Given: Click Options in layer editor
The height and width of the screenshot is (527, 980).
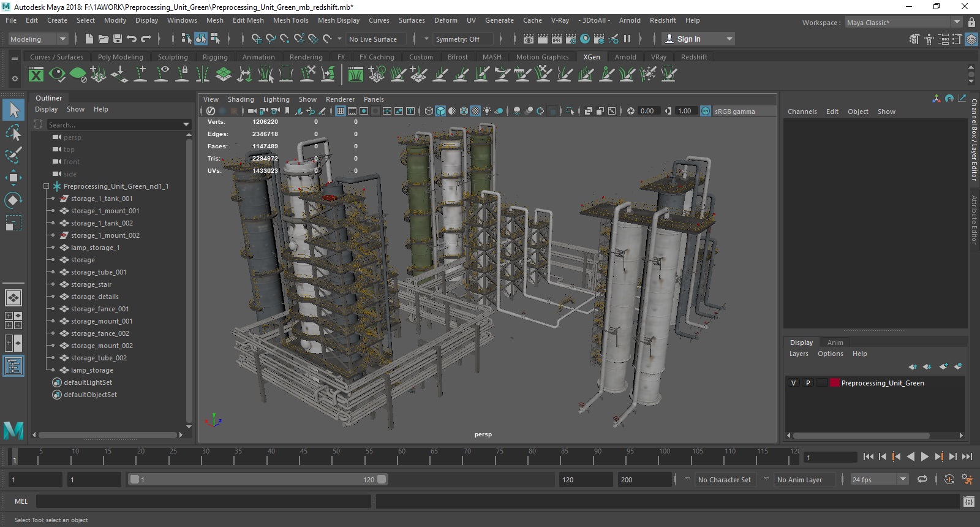Looking at the screenshot, I should point(830,354).
